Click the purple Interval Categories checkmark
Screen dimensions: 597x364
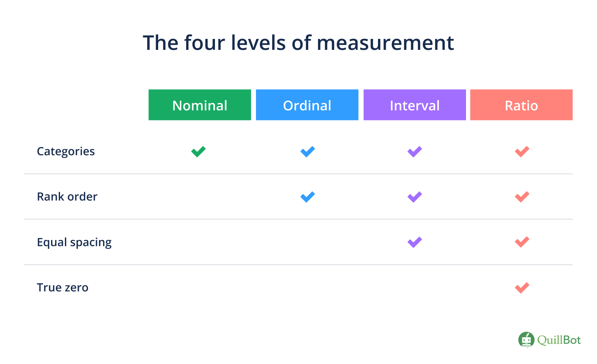click(414, 152)
